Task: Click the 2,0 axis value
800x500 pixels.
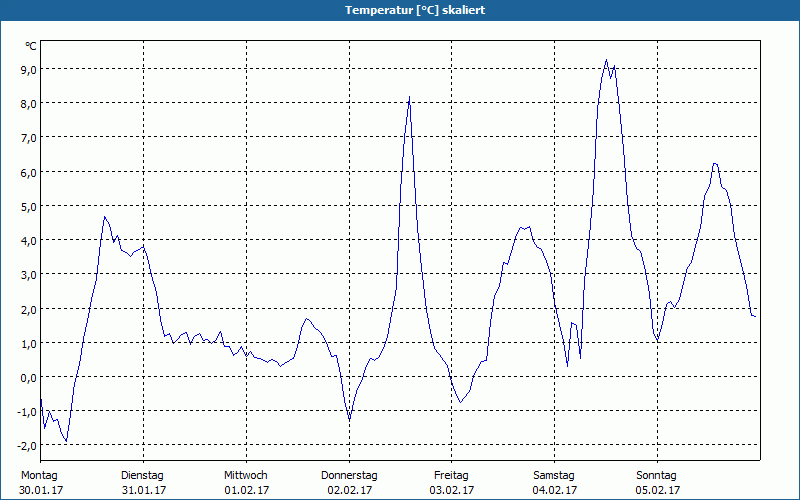Action: [28, 309]
